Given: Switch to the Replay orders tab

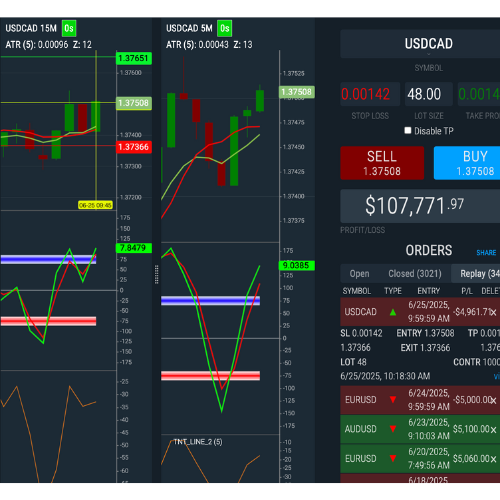Looking at the screenshot, I should point(476,274).
